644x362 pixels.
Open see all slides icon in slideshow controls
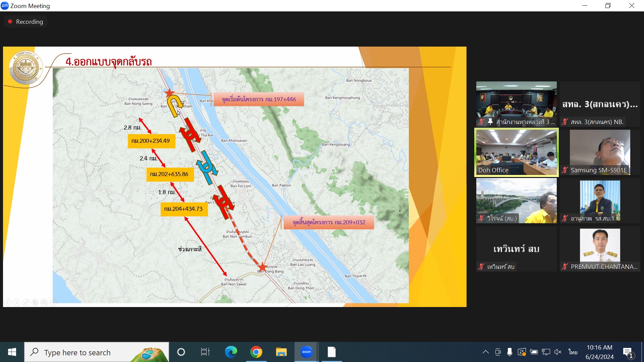[35, 302]
